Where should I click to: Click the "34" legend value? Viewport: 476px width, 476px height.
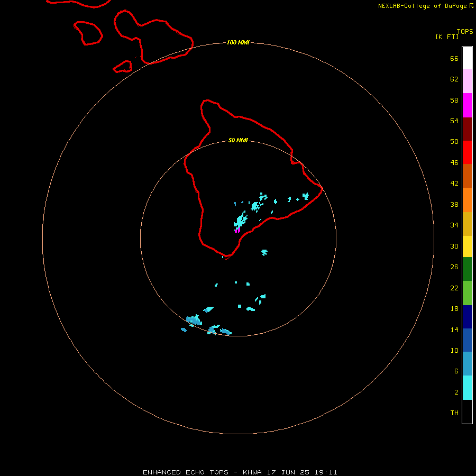(x=454, y=225)
